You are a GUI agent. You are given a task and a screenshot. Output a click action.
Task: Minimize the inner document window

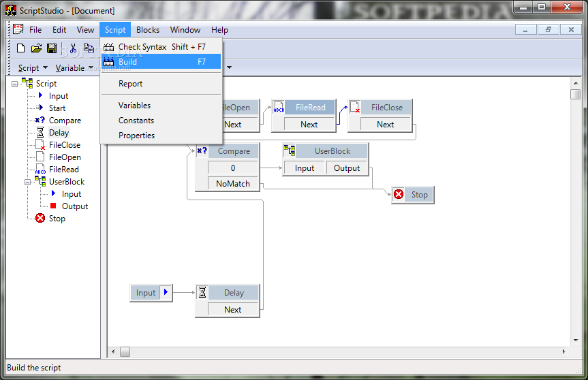coord(526,29)
